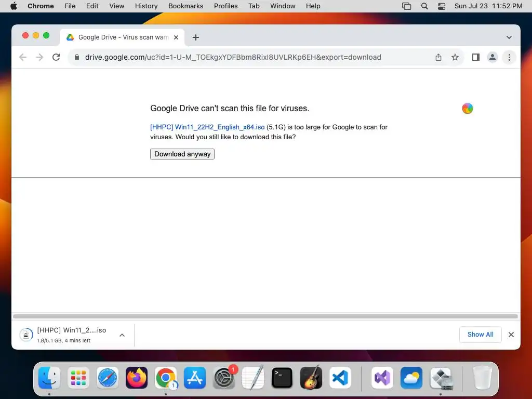Open Visual Studio purple icon in Dock
532x399 pixels.
[382, 378]
